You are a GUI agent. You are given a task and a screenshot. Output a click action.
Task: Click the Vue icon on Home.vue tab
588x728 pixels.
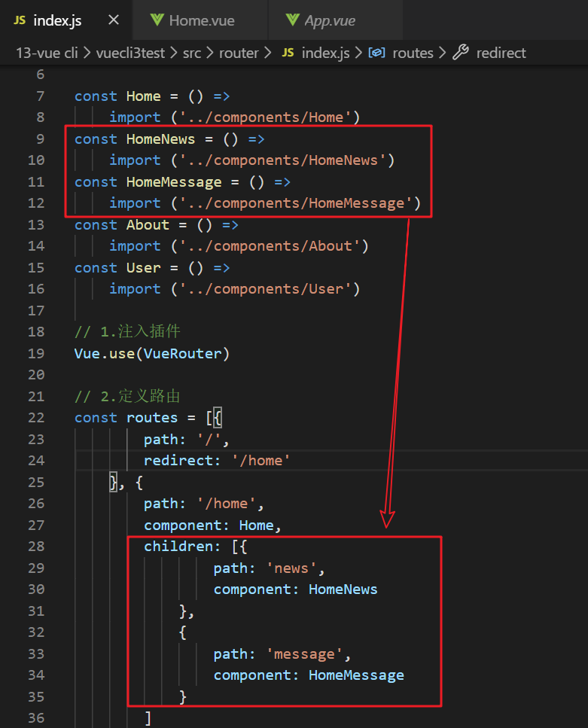pyautogui.click(x=157, y=20)
